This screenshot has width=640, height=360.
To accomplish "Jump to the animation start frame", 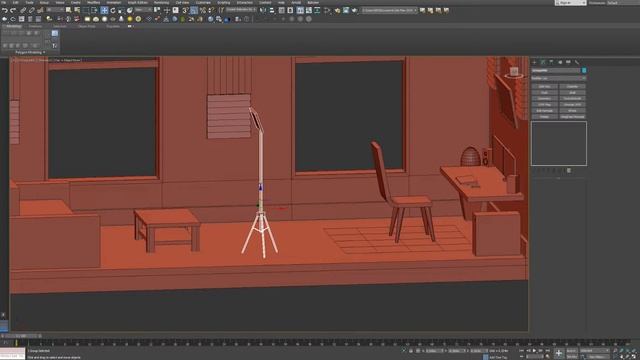I will 522,351.
